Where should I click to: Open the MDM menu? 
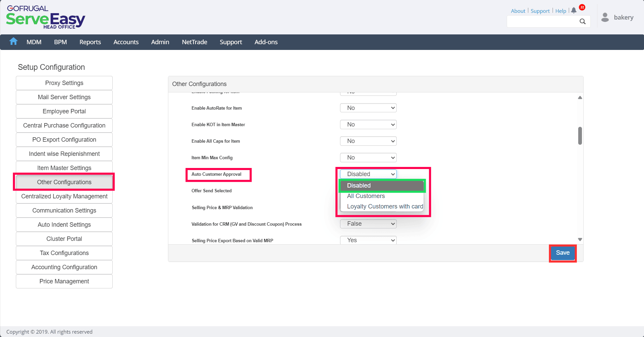click(x=34, y=42)
